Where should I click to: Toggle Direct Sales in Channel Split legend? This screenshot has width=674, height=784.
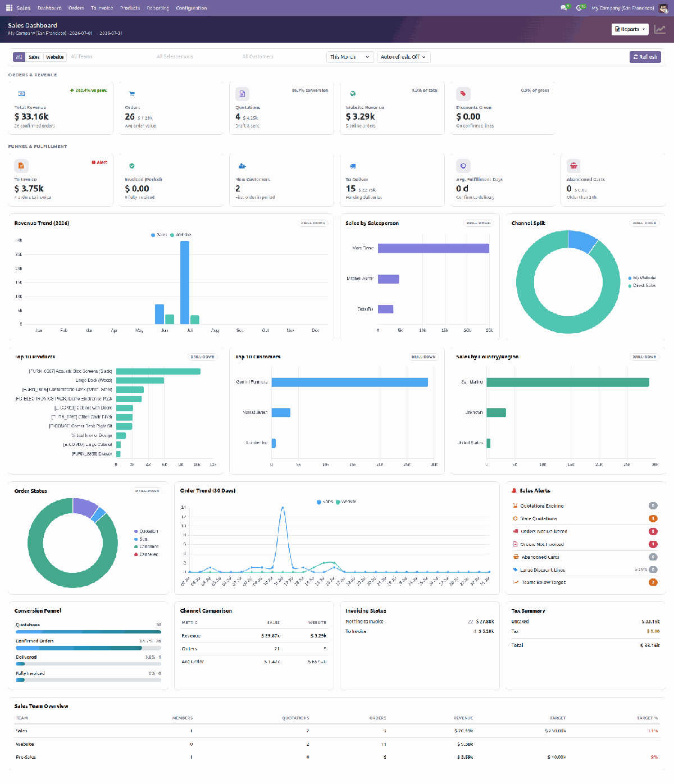(x=642, y=286)
